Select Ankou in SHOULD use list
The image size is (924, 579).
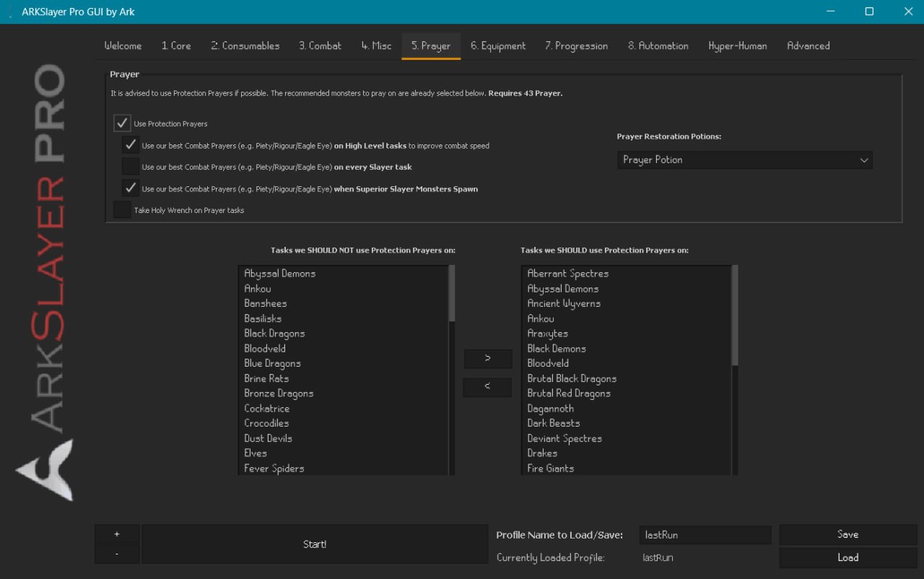pos(627,318)
